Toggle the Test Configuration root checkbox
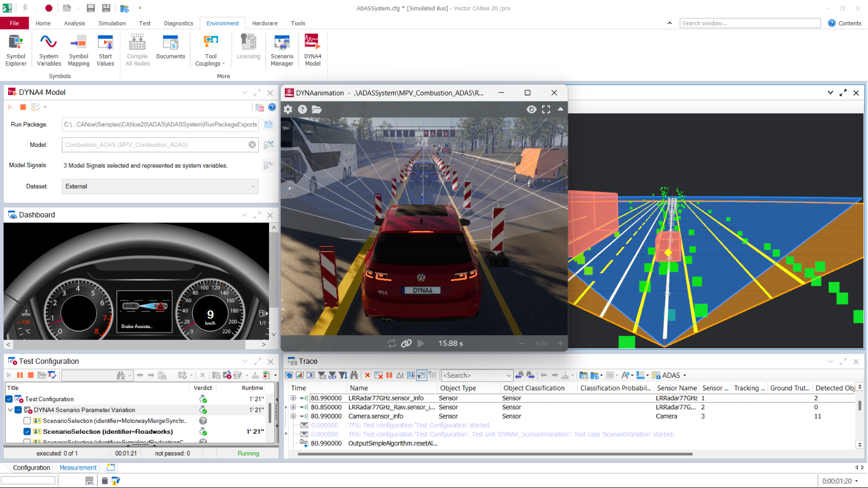This screenshot has height=488, width=868. 9,399
